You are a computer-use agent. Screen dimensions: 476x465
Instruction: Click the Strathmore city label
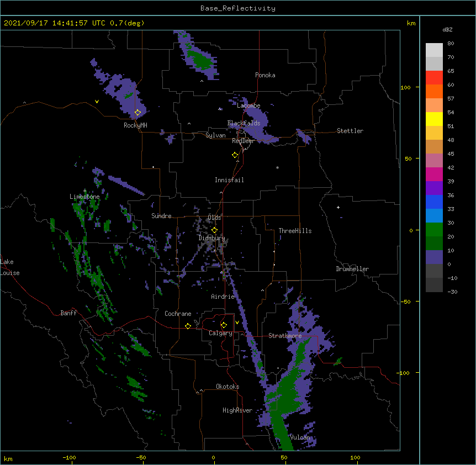(x=285, y=336)
